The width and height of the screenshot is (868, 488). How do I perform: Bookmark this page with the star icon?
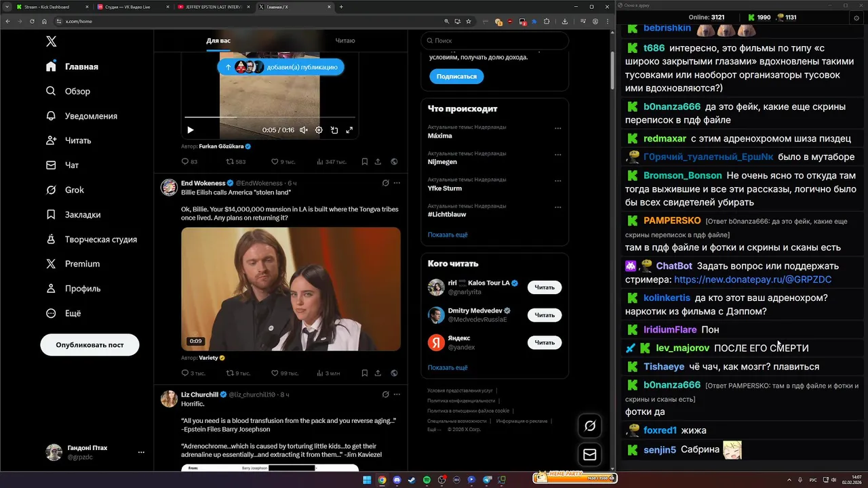[x=469, y=21]
